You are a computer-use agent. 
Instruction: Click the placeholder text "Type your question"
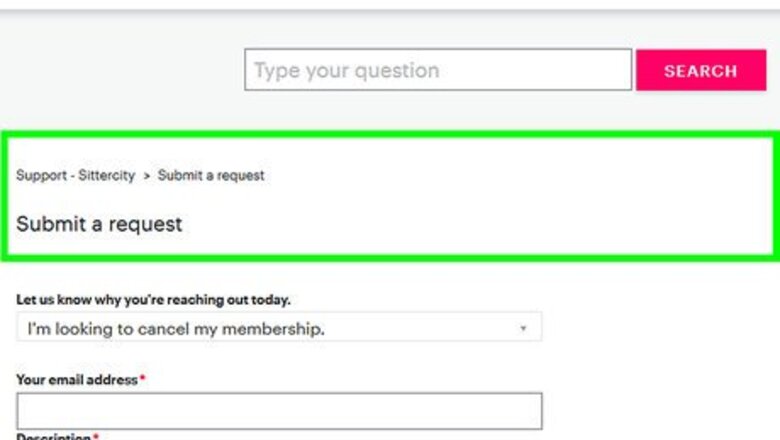click(x=346, y=71)
